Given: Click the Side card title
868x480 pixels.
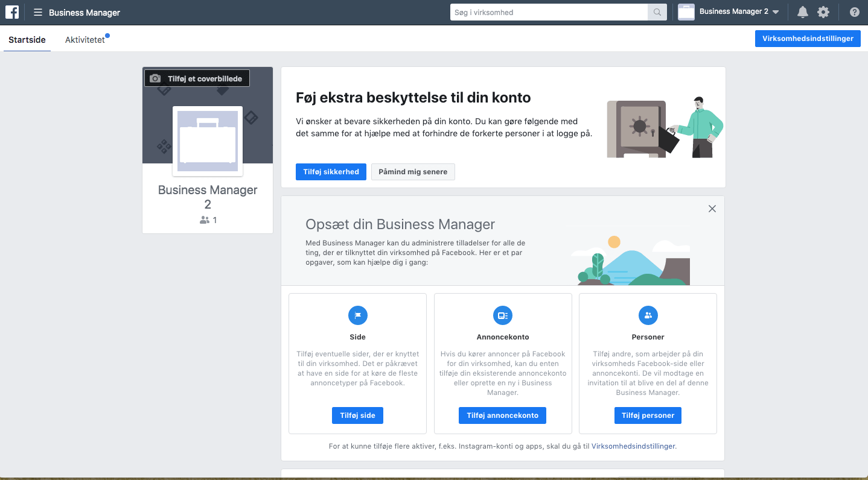Looking at the screenshot, I should click(358, 337).
